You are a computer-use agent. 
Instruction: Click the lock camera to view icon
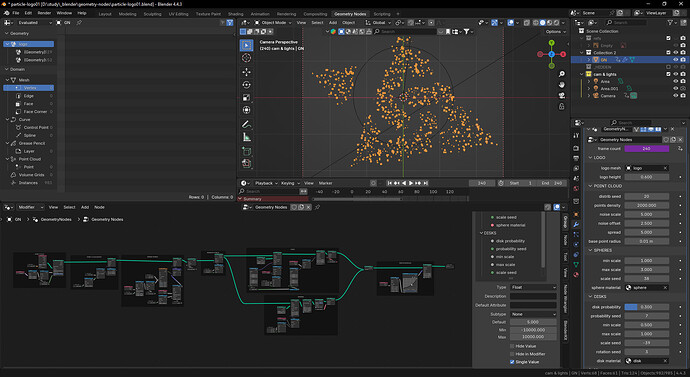pos(562,106)
